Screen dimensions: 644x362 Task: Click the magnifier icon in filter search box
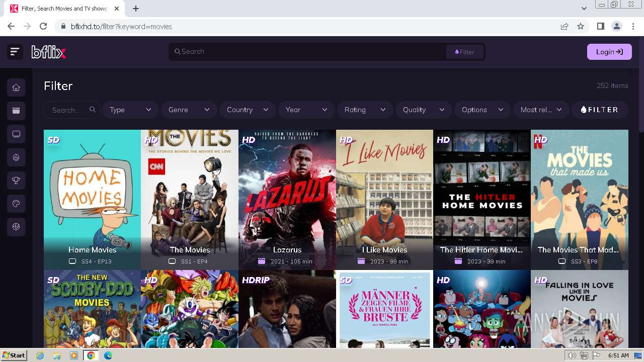[x=93, y=110]
